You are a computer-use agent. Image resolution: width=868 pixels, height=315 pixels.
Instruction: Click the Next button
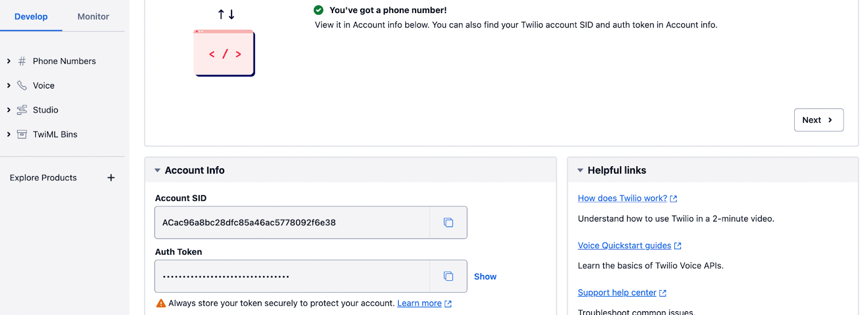[x=819, y=120]
